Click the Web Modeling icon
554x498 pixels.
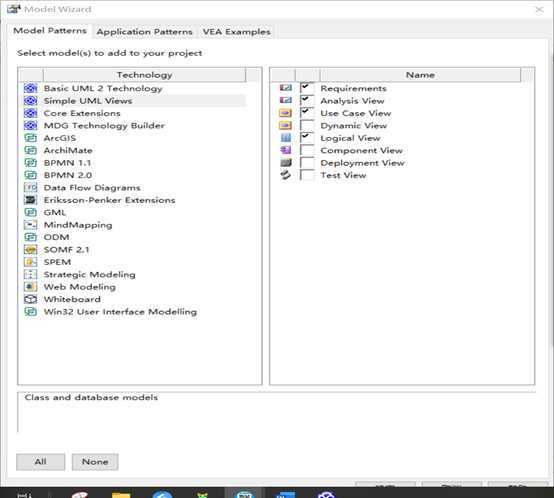pyautogui.click(x=30, y=287)
